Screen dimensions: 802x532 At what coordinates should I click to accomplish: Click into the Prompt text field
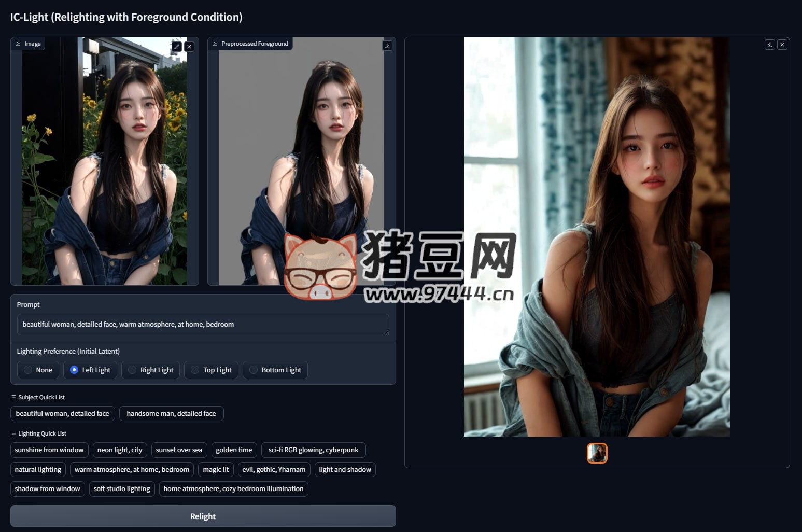pyautogui.click(x=203, y=324)
